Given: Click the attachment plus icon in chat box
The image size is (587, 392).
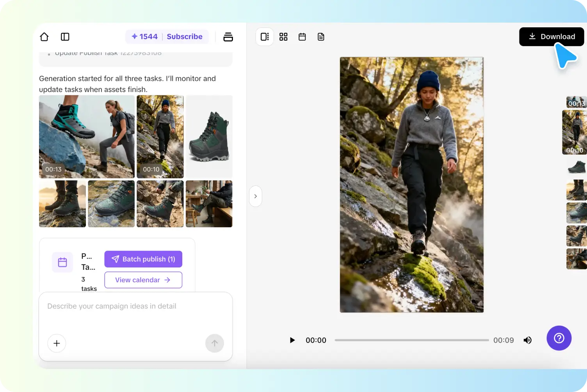Looking at the screenshot, I should tap(57, 343).
